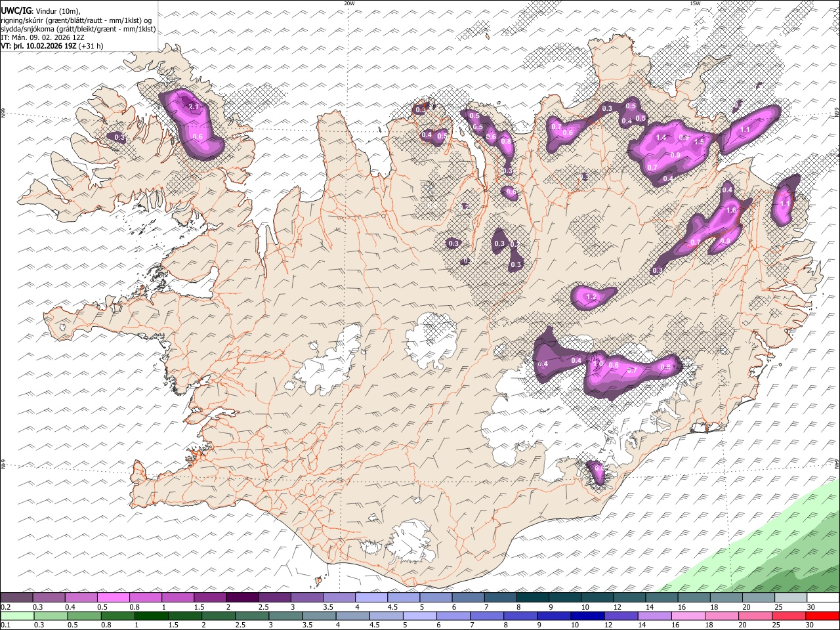Select the magenta 1 swatch in purple legend
Screen dimensions: 840x630
coord(177,597)
